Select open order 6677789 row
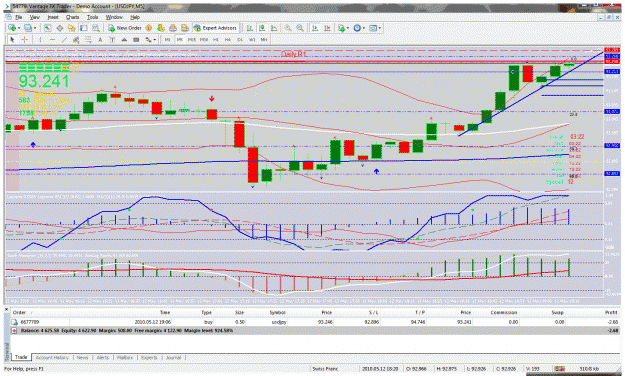The image size is (625, 376). pos(314,322)
